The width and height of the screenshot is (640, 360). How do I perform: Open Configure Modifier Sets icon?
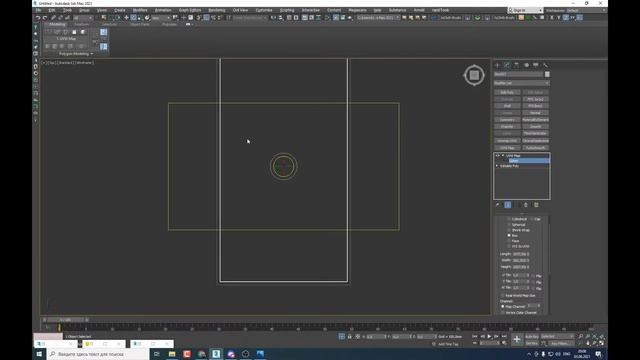click(x=536, y=205)
